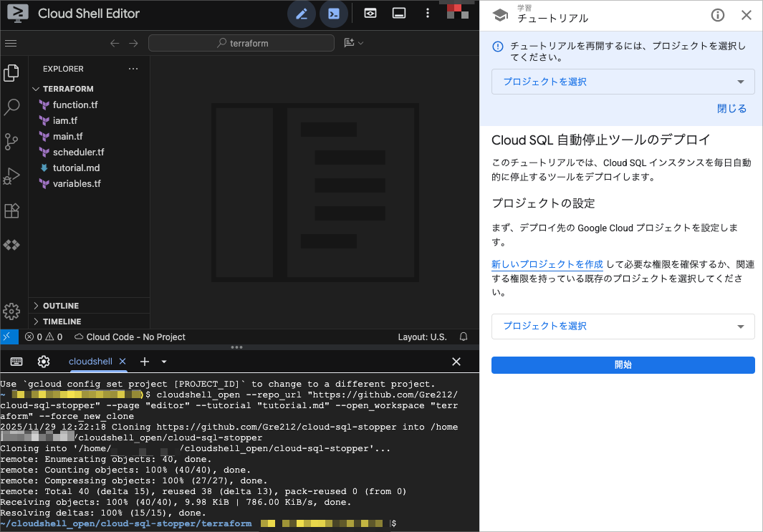Expand the TIMELINE section
763x532 pixels.
tap(62, 321)
